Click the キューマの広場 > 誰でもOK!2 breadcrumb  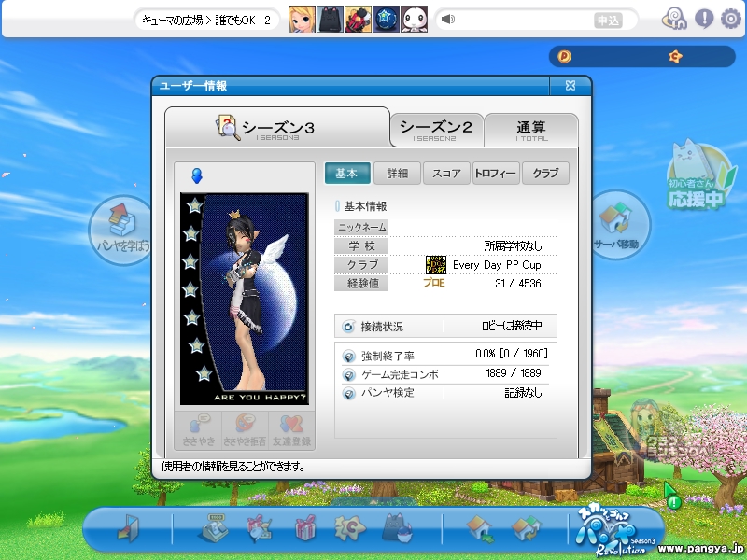click(x=206, y=20)
